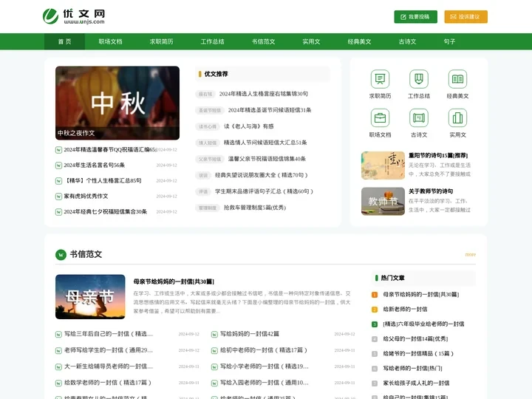Click the 投诉建议 button

pyautogui.click(x=465, y=16)
